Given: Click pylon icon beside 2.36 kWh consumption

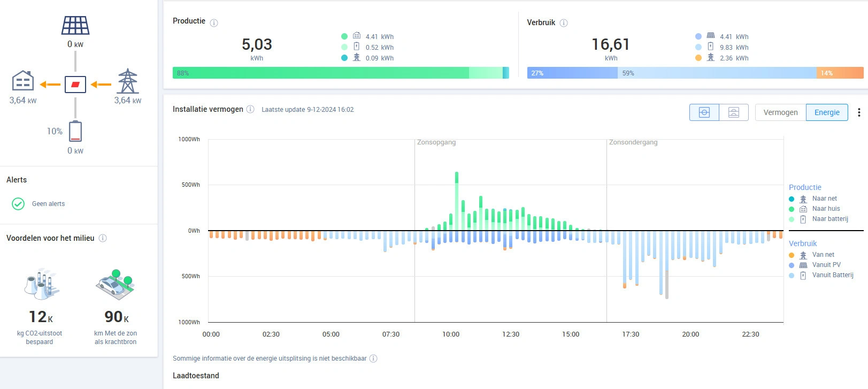Looking at the screenshot, I should point(711,57).
